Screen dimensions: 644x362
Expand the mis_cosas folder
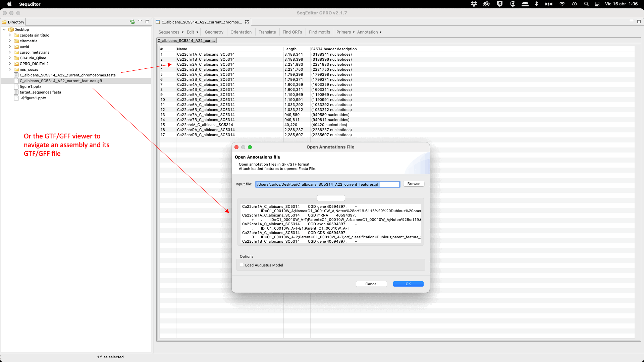coord(10,69)
